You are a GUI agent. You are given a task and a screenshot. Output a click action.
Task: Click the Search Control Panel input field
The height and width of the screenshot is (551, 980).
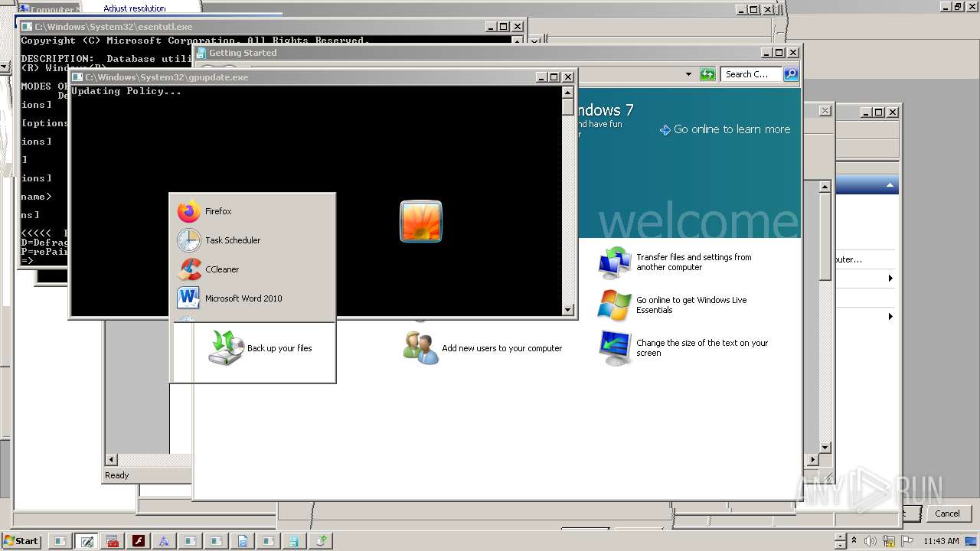751,74
